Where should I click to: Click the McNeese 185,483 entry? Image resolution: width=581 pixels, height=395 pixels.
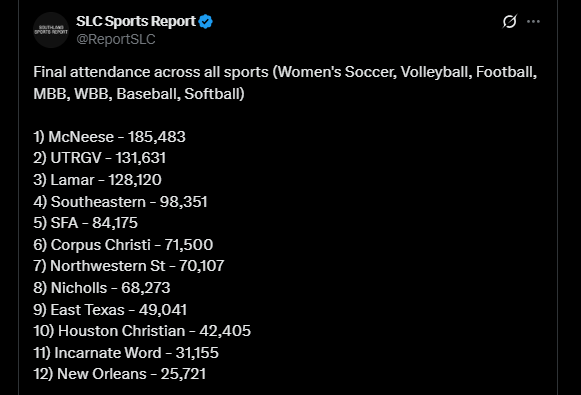(109, 137)
